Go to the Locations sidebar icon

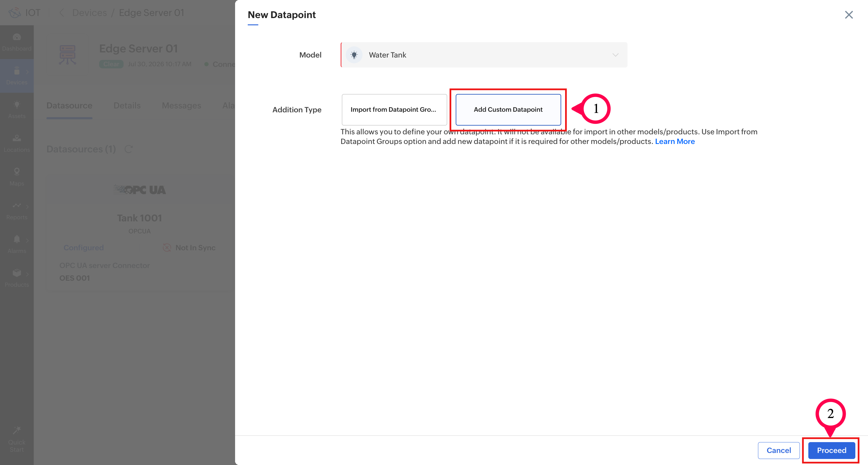click(x=17, y=139)
